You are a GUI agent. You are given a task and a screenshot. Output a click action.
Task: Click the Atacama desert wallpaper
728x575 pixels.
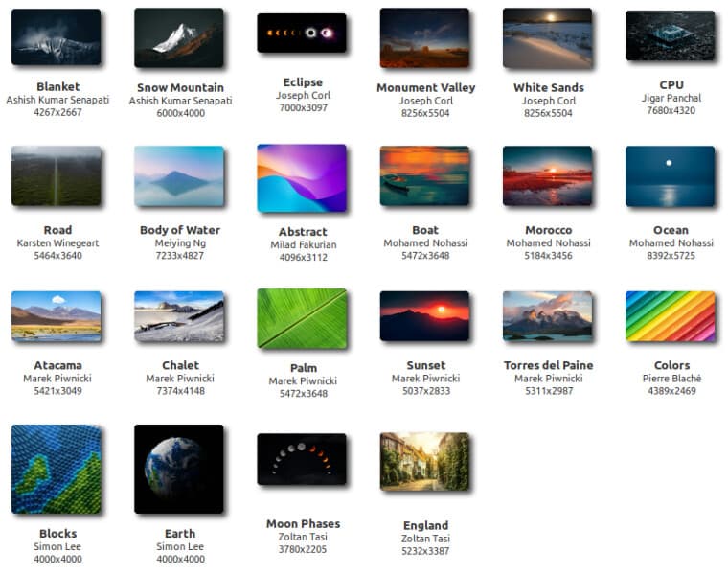coord(57,317)
